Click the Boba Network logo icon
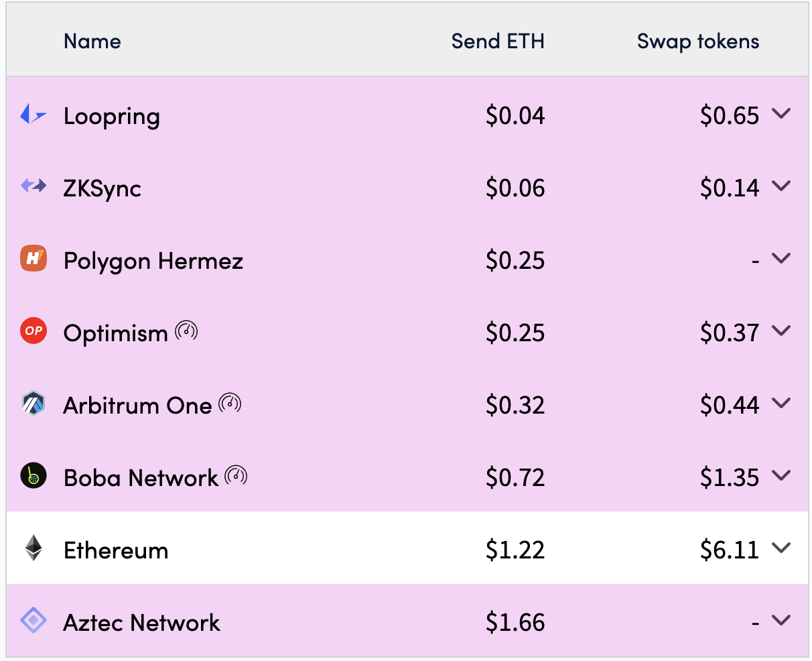The height and width of the screenshot is (661, 812). 33,476
